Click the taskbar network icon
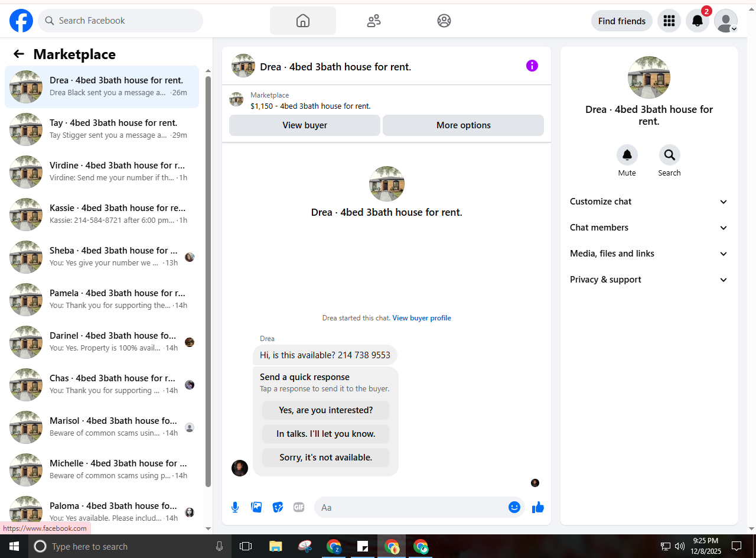Image resolution: width=756 pixels, height=558 pixels. pos(666,546)
